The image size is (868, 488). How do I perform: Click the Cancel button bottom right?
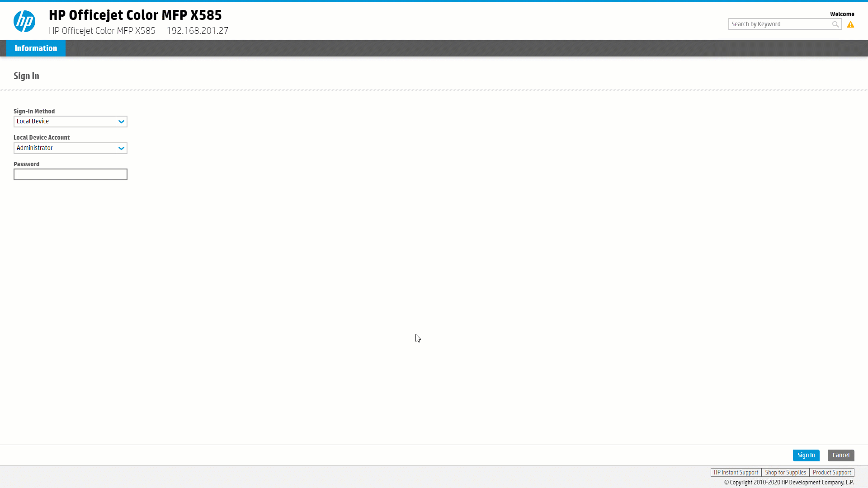pos(841,455)
